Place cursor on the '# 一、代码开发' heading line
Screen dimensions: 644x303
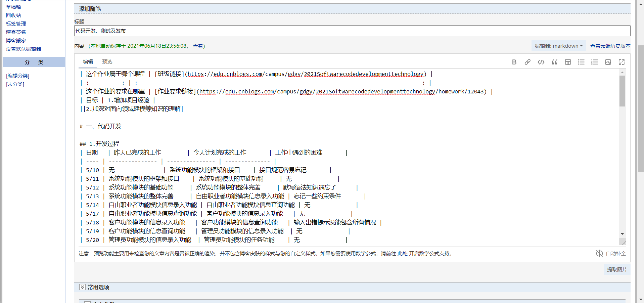click(100, 126)
